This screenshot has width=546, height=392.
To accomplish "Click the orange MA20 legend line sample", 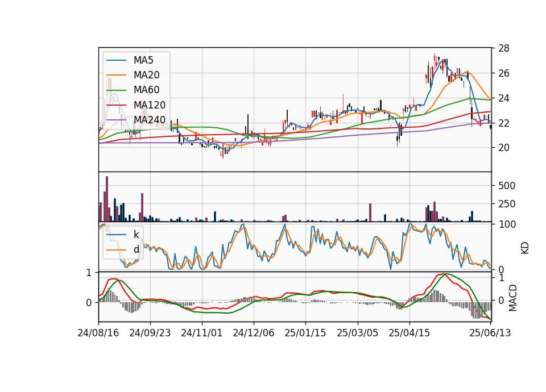I will 116,75.
